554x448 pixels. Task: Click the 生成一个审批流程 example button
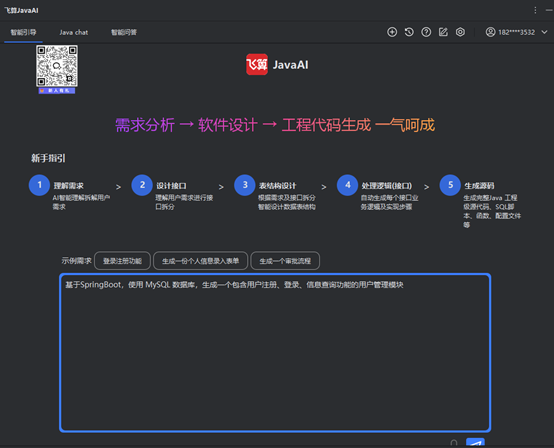[x=285, y=261]
